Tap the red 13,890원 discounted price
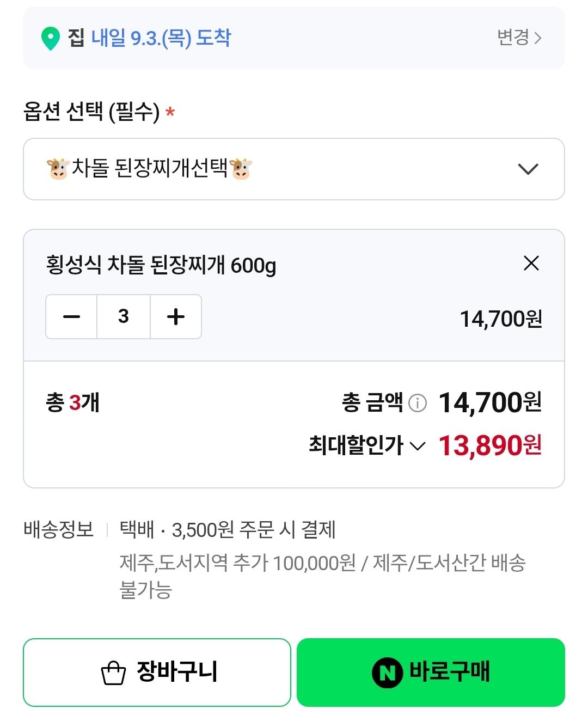 tap(490, 445)
